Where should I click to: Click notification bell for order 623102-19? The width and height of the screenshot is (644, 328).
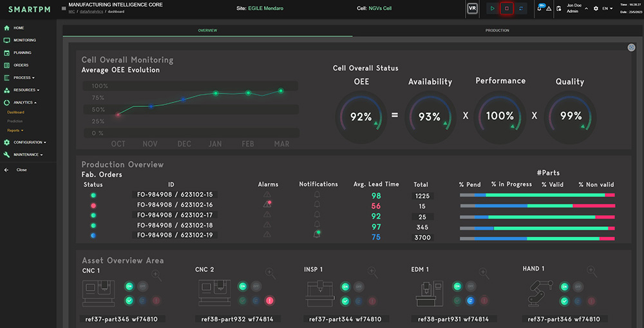click(317, 235)
